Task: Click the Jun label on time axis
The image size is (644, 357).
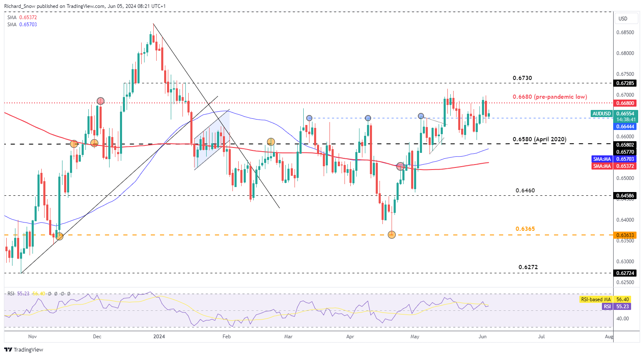Action: 482,336
